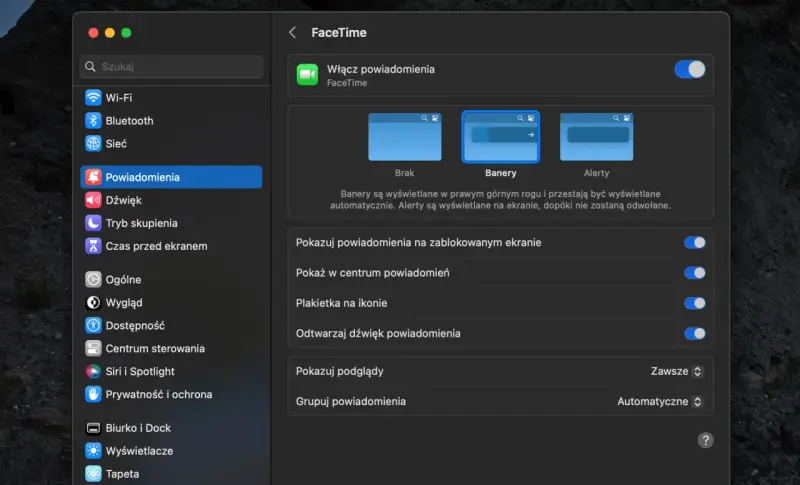Toggle Pokaż w centrum powiadomień switch
This screenshot has height=485, width=800.
coord(694,273)
